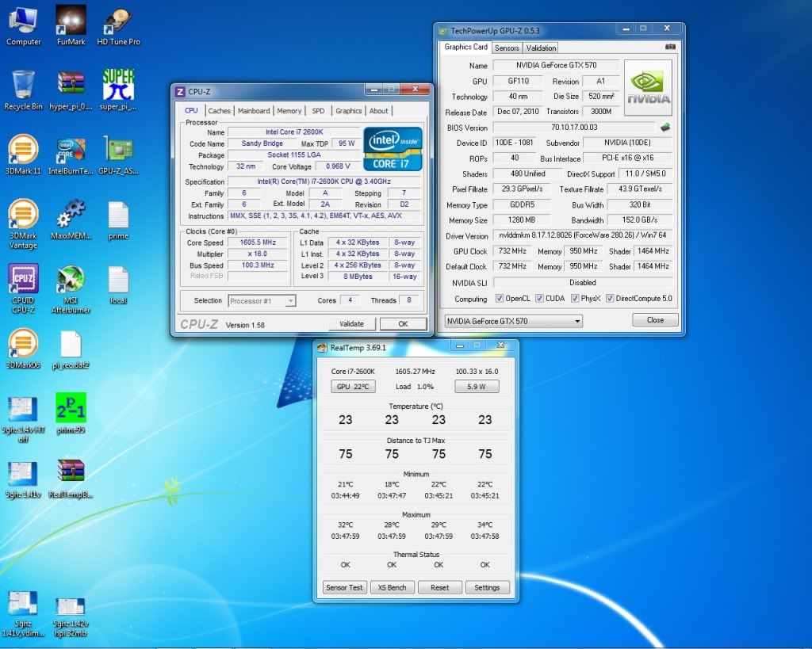
Task: Launch CPUID CPU-Z shortcut
Action: tap(23, 288)
